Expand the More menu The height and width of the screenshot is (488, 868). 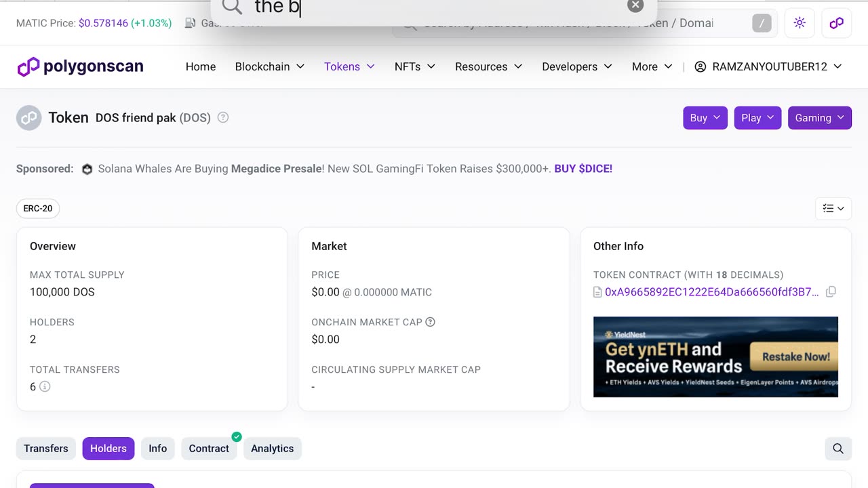(652, 66)
